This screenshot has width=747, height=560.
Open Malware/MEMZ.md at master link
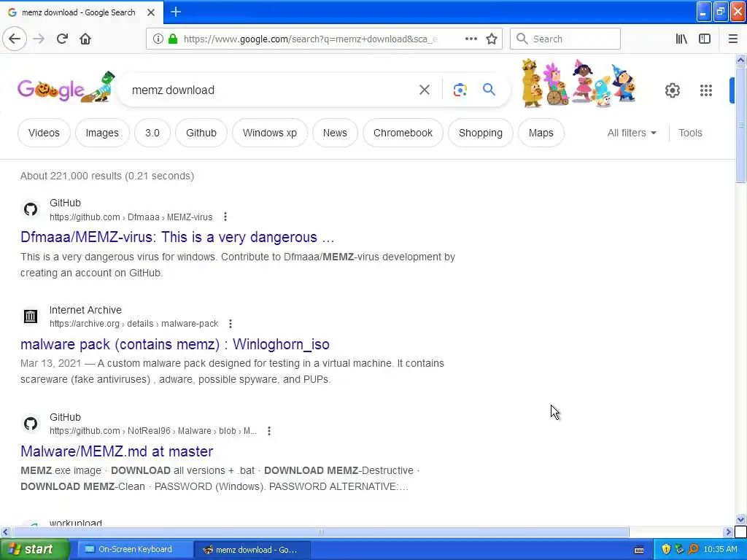[117, 451]
